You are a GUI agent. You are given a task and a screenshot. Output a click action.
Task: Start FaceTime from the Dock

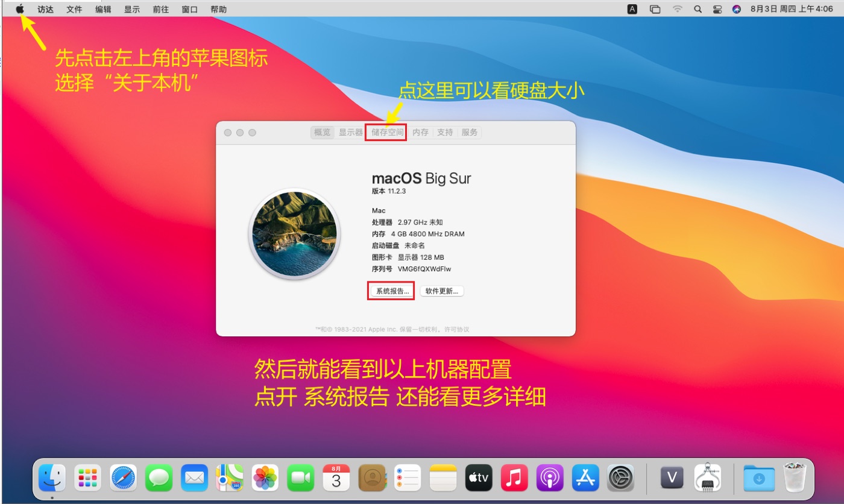[301, 478]
